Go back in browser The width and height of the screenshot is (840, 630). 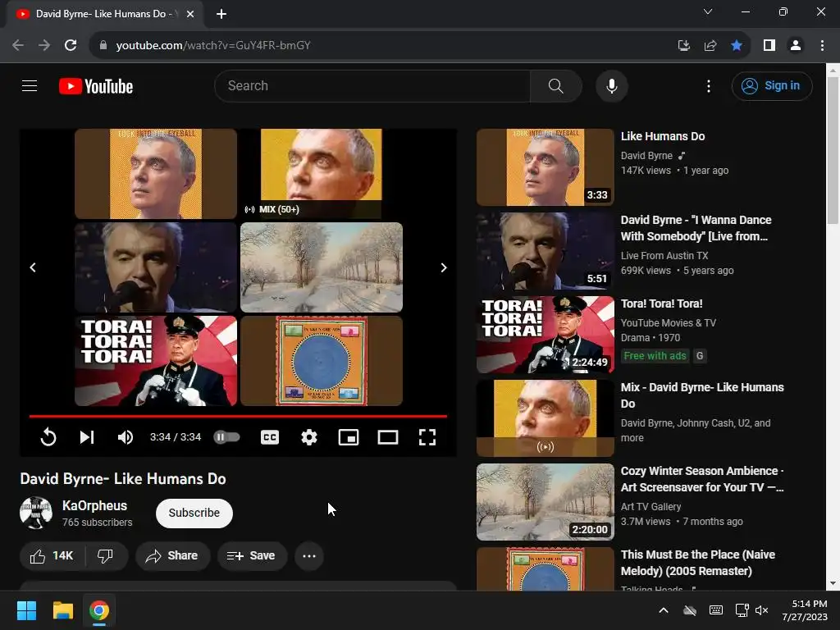click(18, 46)
